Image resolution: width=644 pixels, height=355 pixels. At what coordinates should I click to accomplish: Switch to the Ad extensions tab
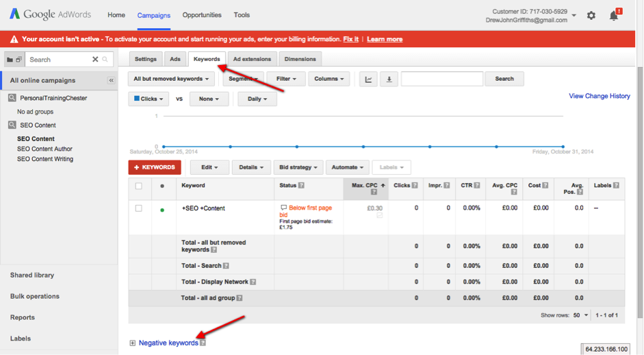click(252, 59)
